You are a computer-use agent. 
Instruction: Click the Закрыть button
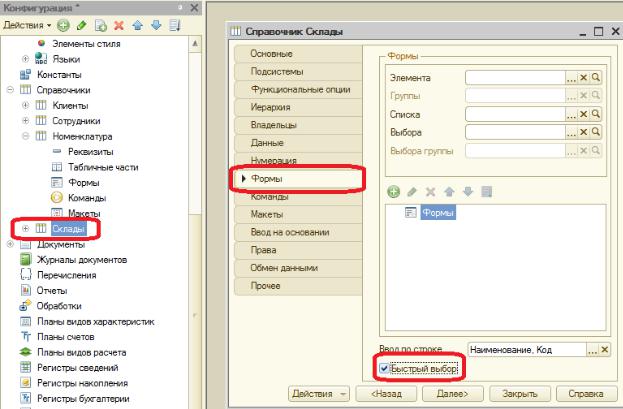(520, 394)
